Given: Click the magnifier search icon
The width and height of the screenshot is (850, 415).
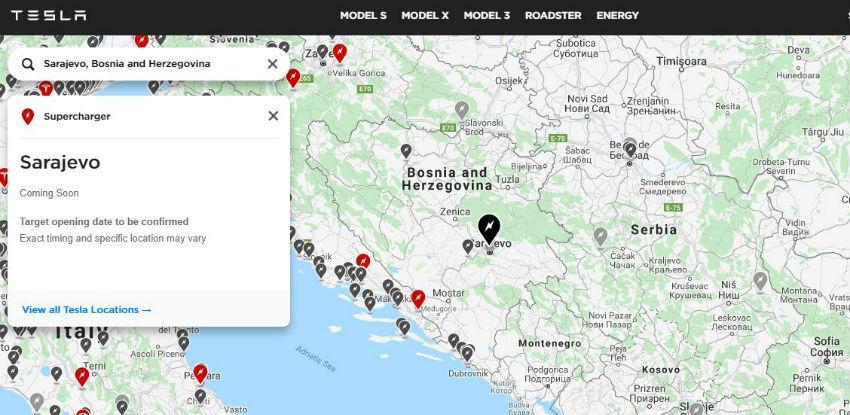Looking at the screenshot, I should (x=28, y=64).
